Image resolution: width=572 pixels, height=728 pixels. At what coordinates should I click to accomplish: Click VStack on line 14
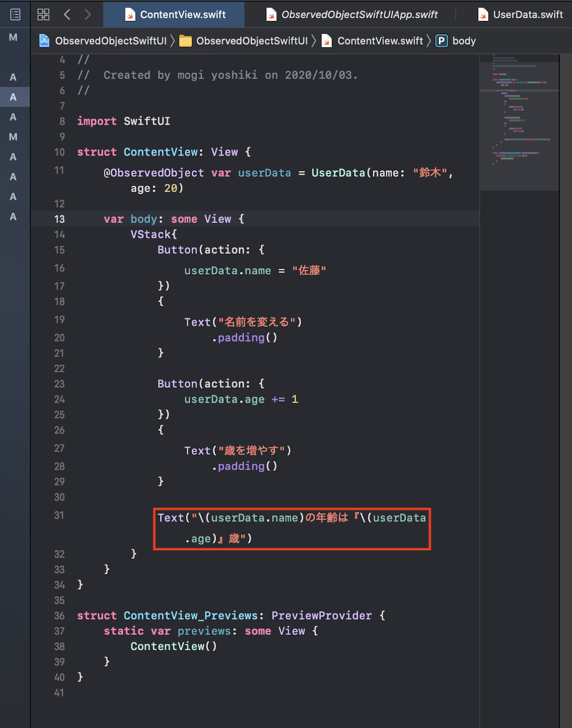tap(151, 235)
